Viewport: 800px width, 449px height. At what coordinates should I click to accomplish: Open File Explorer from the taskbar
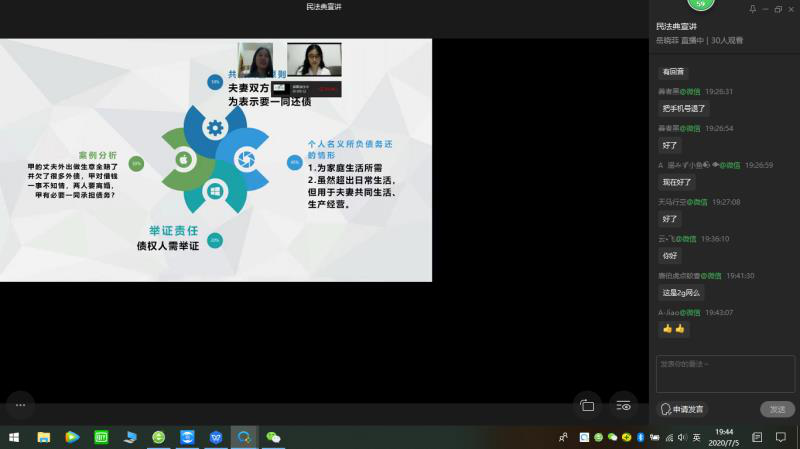43,437
